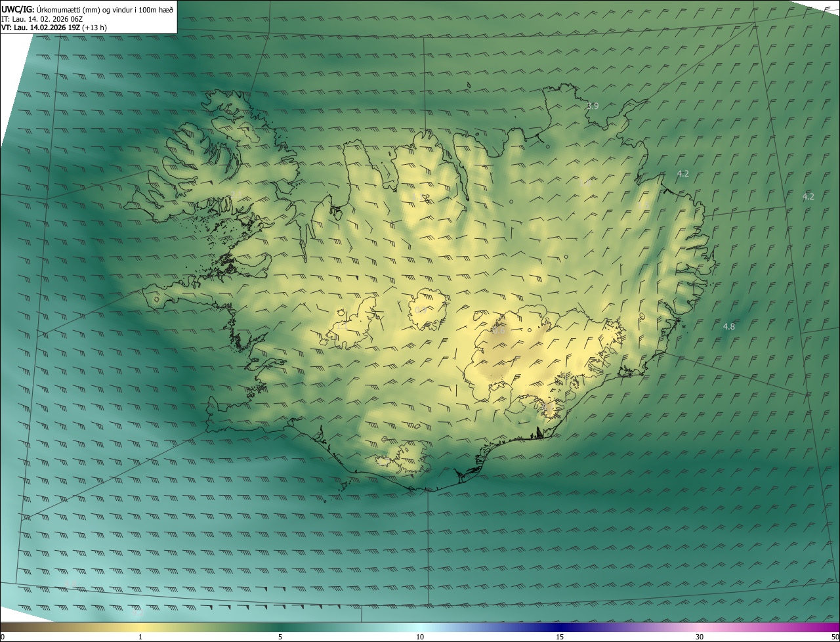Click the 0.6 value on Vatnajökull glacier
Screen dimensions: 840x642
click(x=499, y=331)
